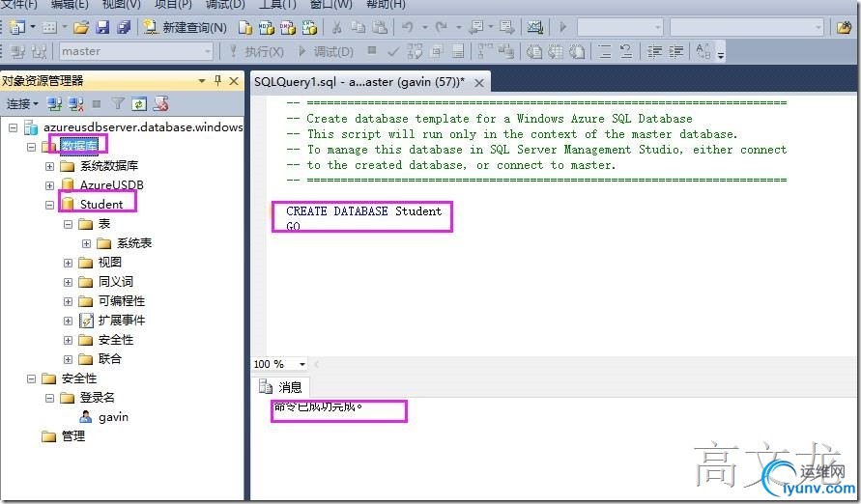Click the Disconnect icon in Object Explorer

click(x=75, y=103)
